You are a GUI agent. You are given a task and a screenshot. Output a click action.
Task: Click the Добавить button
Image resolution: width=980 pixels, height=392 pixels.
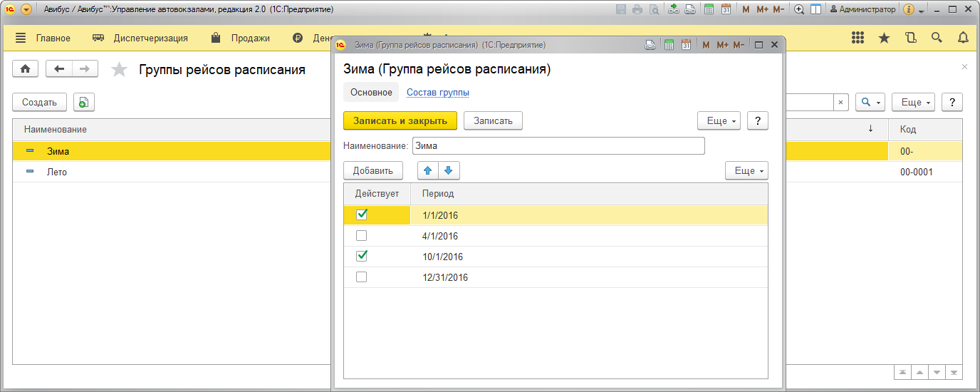click(x=373, y=171)
